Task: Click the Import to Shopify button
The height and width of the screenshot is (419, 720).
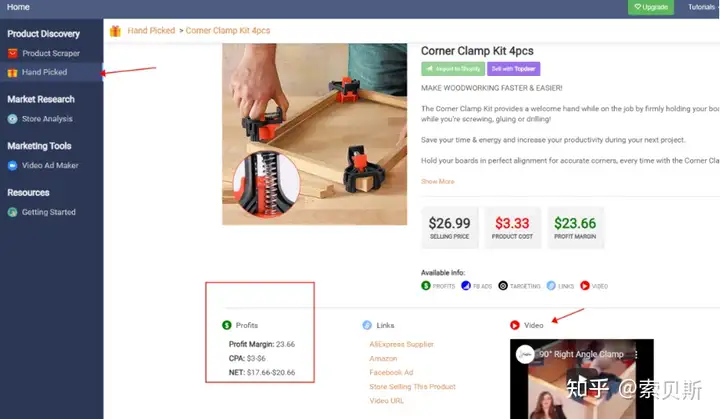Action: click(x=453, y=69)
